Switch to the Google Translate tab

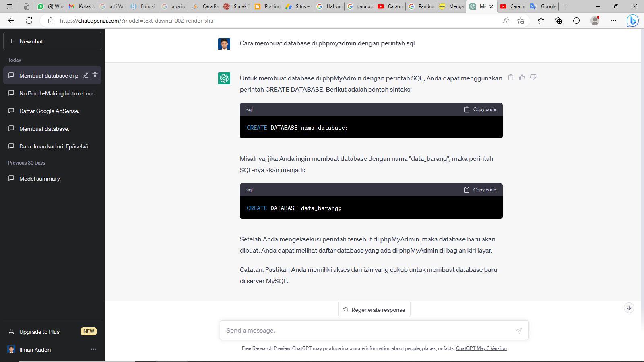coord(543,6)
